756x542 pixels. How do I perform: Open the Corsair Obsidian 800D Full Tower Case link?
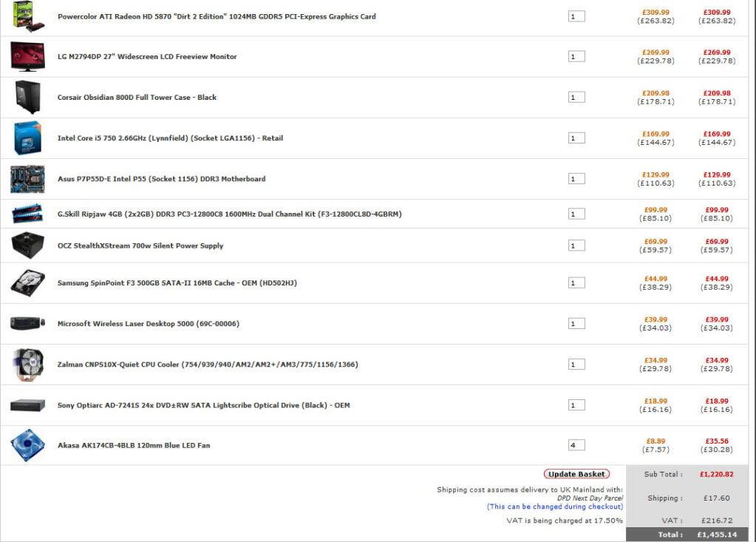[137, 98]
